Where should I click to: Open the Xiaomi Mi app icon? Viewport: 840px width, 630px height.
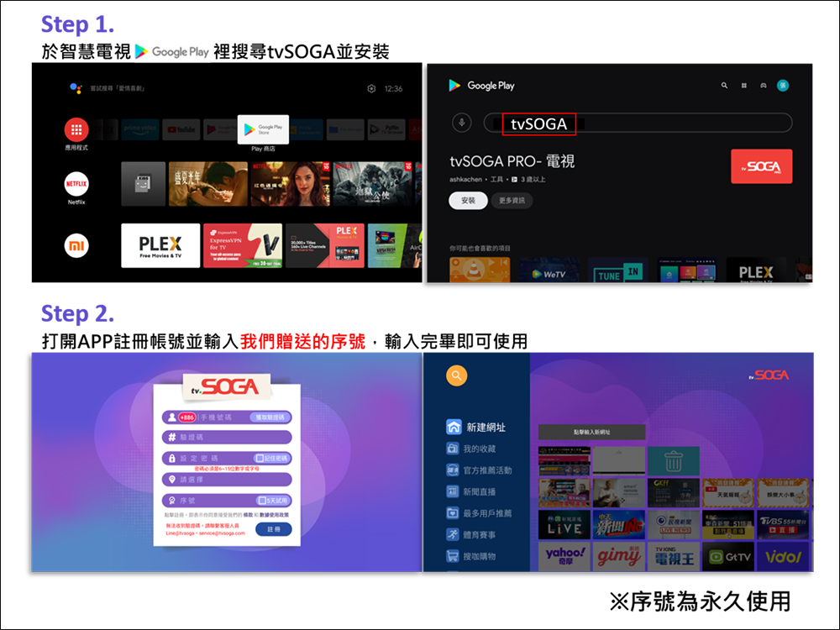tap(76, 245)
